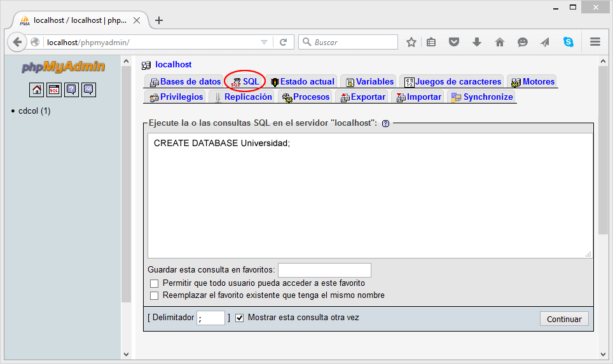Click the Home icon in phpMyAdmin sidebar
The width and height of the screenshot is (613, 364).
pos(36,90)
